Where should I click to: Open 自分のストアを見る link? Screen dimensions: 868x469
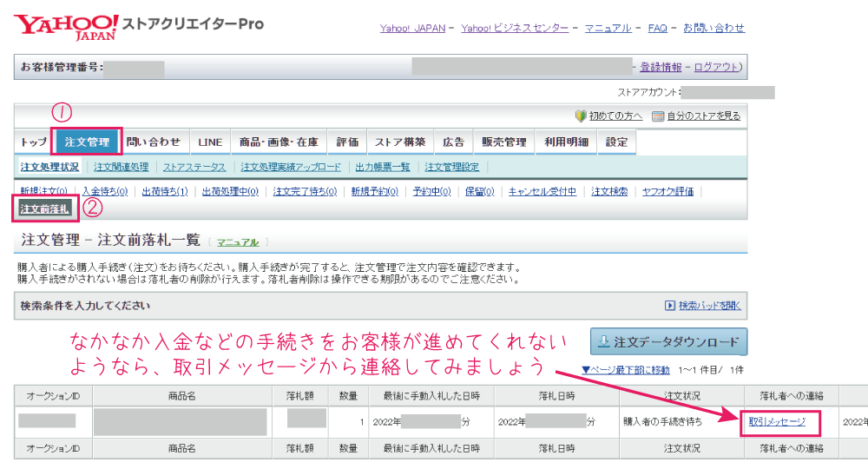704,116
